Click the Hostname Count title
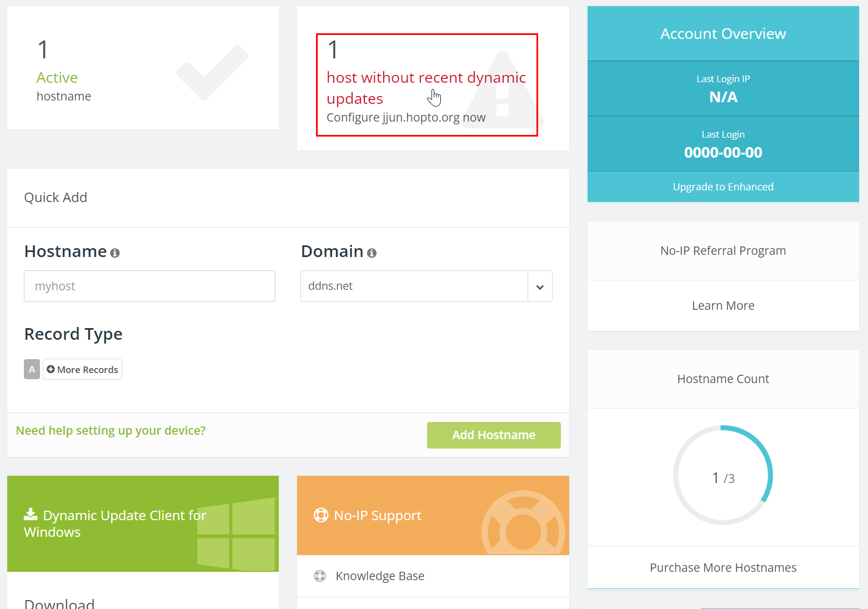This screenshot has width=868, height=609. [723, 379]
